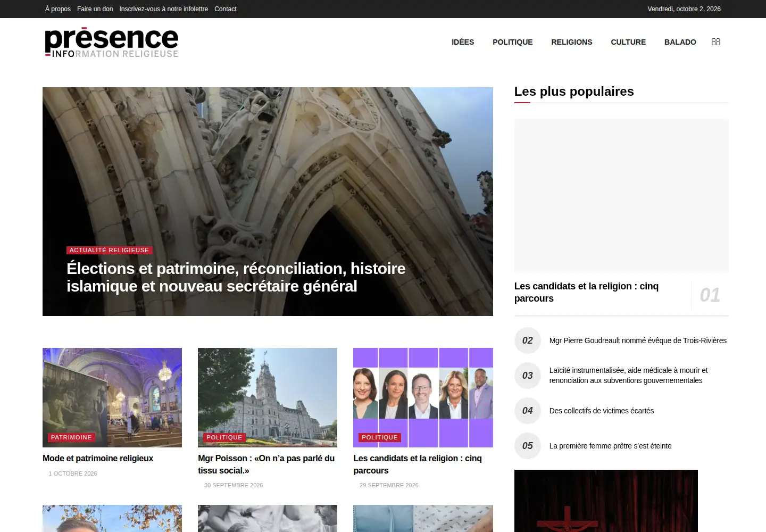Open Inscrivez-vous à notre infolettre link
This screenshot has width=766, height=532.
164,9
